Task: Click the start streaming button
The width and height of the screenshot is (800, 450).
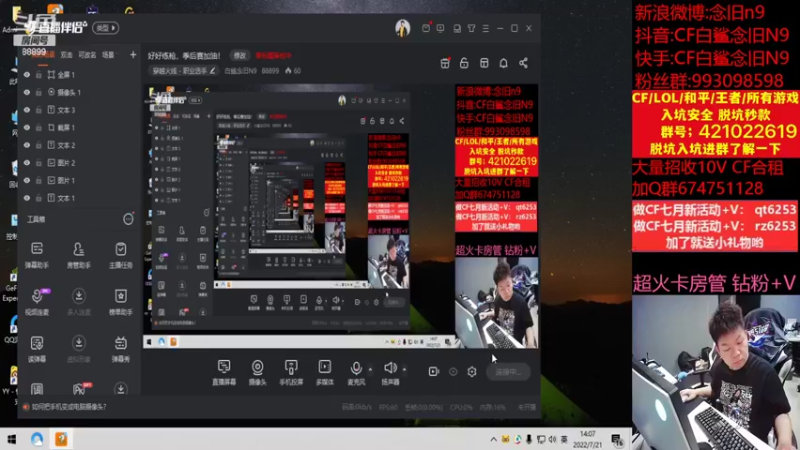Action: 508,372
